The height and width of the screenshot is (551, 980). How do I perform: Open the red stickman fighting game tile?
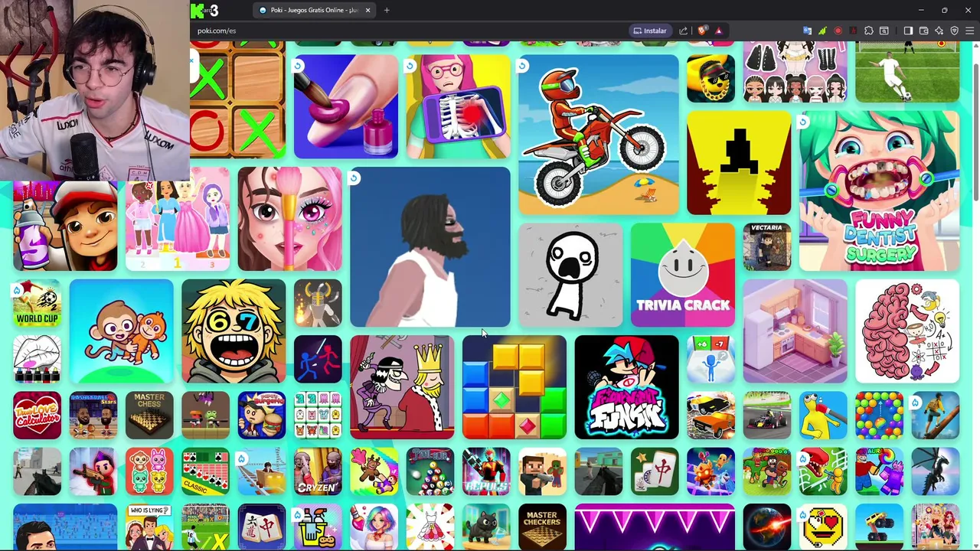(x=318, y=360)
